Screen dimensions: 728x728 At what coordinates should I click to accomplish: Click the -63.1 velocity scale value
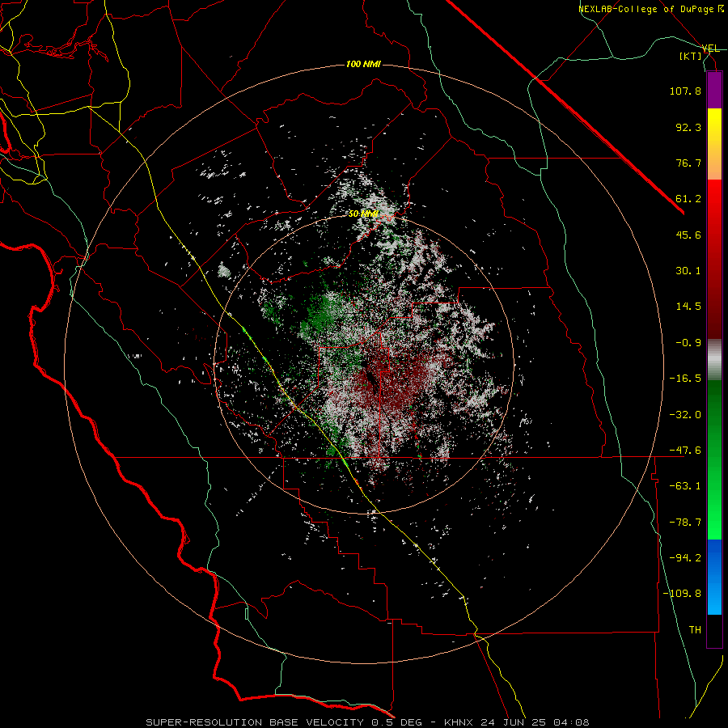pos(685,486)
